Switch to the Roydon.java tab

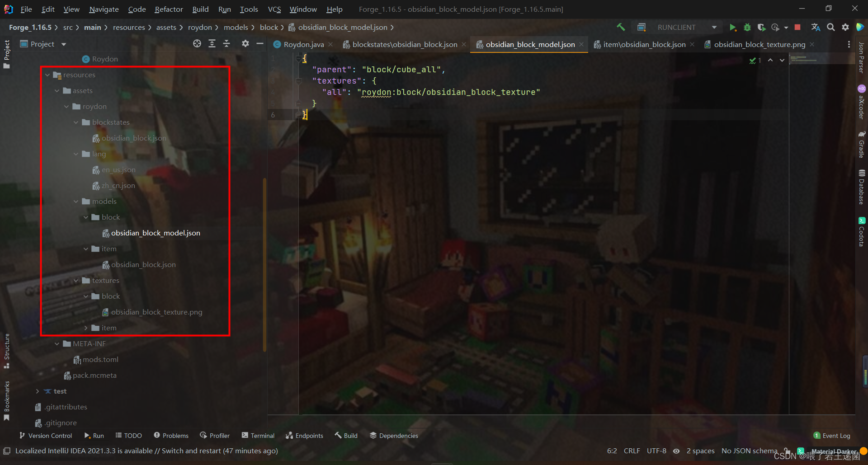click(303, 44)
